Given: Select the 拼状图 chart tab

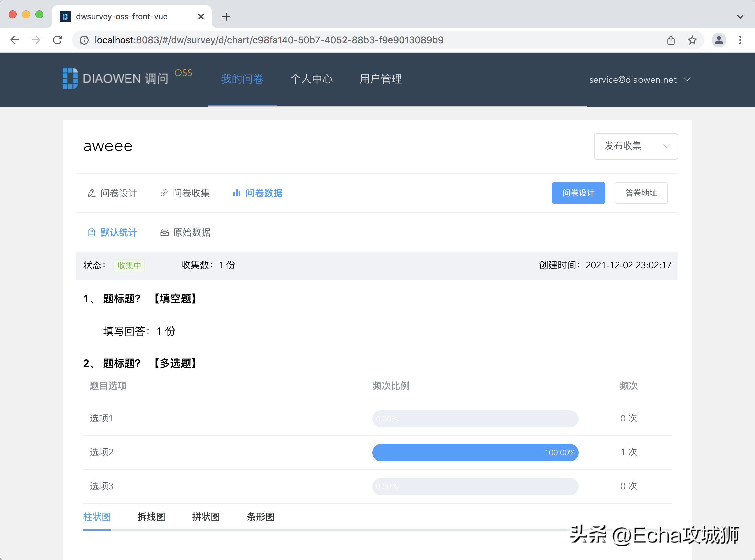Looking at the screenshot, I should 206,517.
